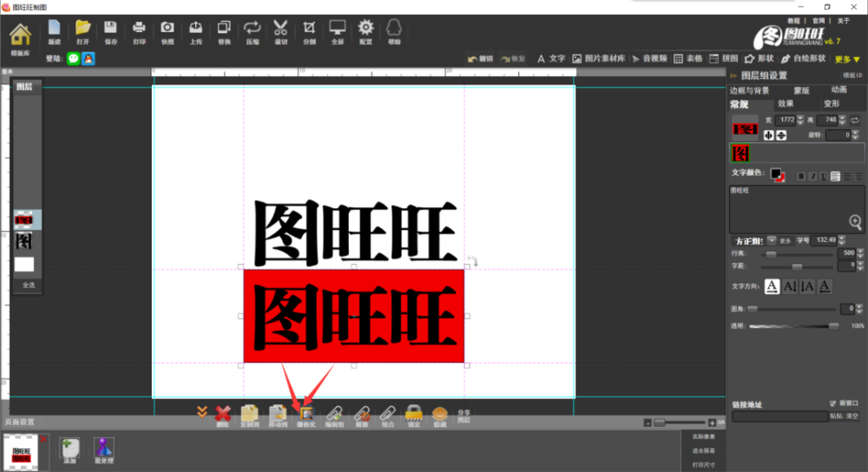Click the 适合屏幕 fit screen option

(704, 451)
